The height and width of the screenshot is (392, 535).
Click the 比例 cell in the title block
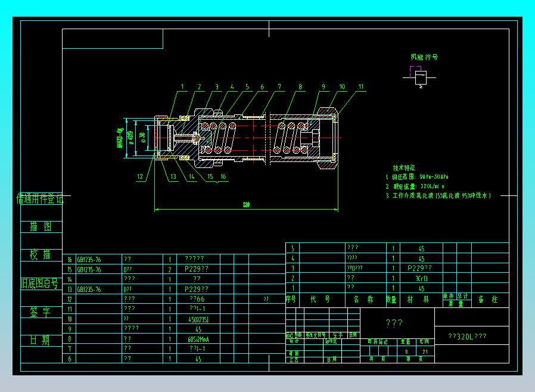[424, 341]
